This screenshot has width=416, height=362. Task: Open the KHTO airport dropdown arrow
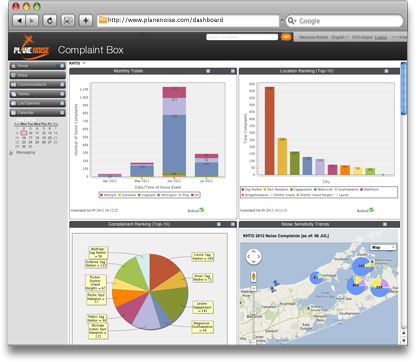(x=84, y=63)
